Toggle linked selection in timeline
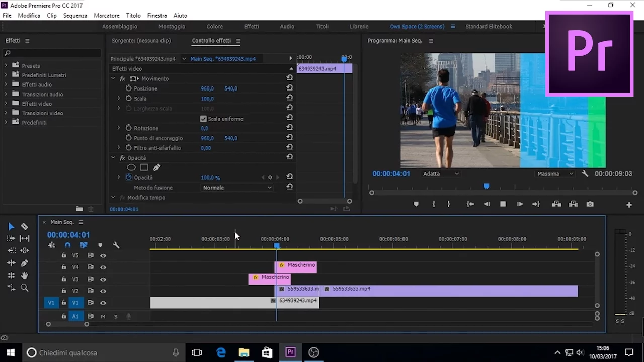Screen dimensions: 644x362 84,245
